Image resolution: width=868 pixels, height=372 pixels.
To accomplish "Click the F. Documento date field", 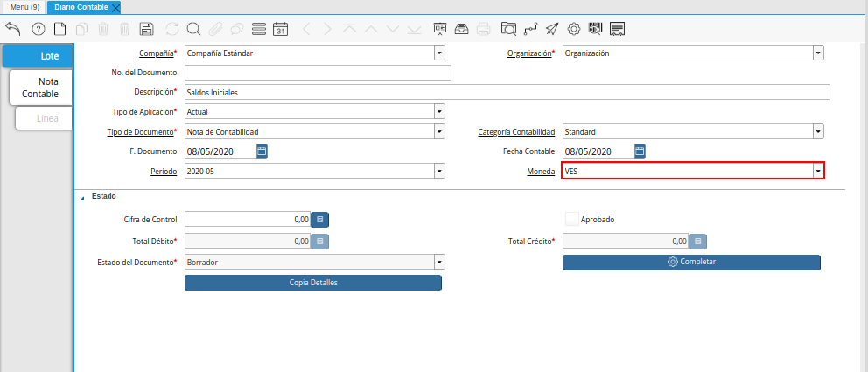I will 220,151.
